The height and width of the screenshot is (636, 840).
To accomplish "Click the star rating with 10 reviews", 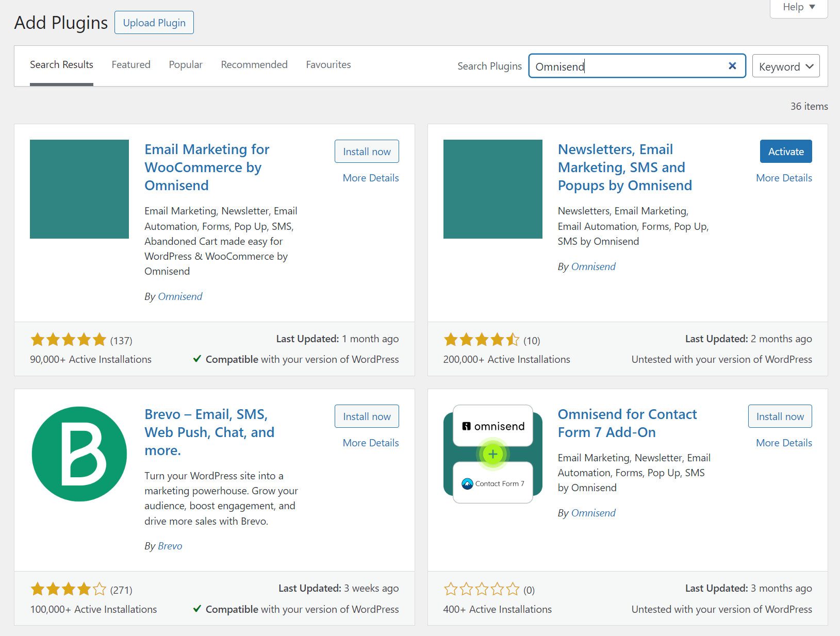I will [x=482, y=340].
